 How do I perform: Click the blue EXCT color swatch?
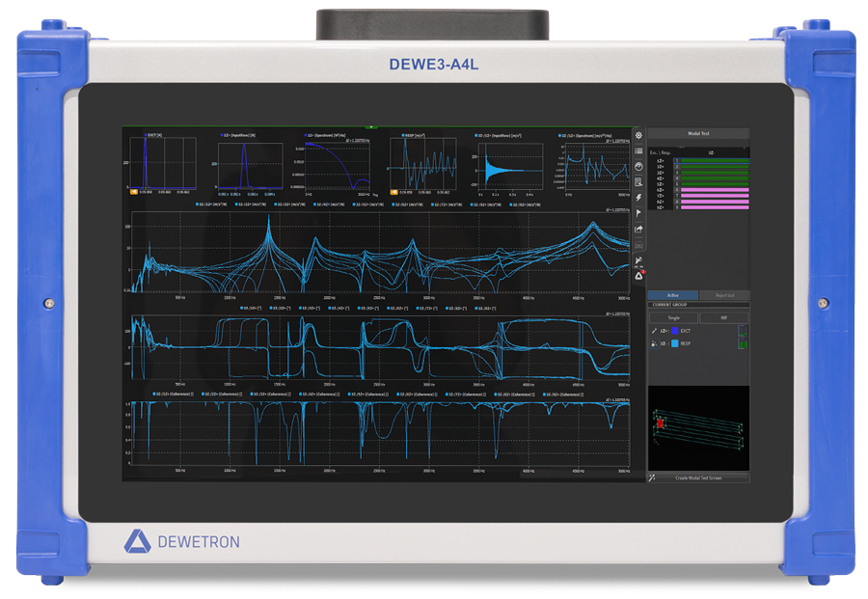(675, 331)
